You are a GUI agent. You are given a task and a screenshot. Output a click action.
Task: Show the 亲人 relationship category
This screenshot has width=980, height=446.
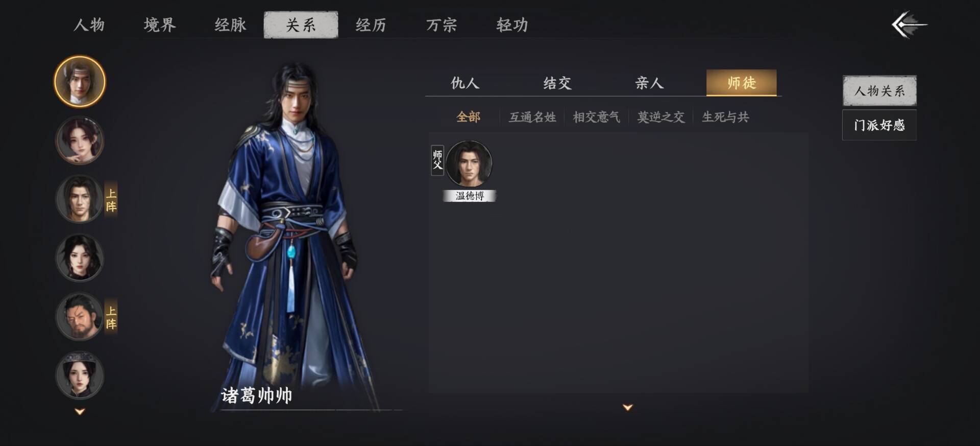[x=649, y=83]
